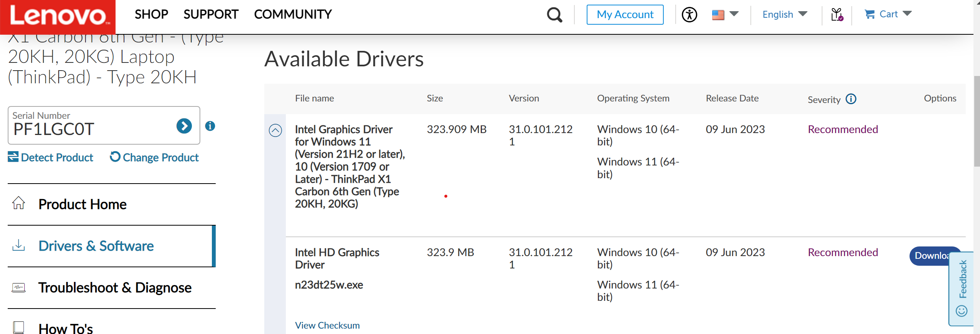The height and width of the screenshot is (334, 980).
Task: Select Drivers & Software in sidebar
Action: click(x=96, y=246)
